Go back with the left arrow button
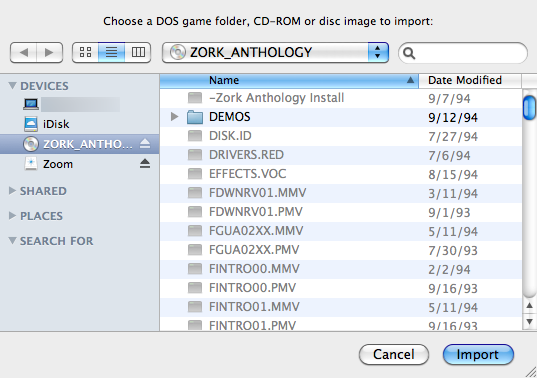 point(23,52)
